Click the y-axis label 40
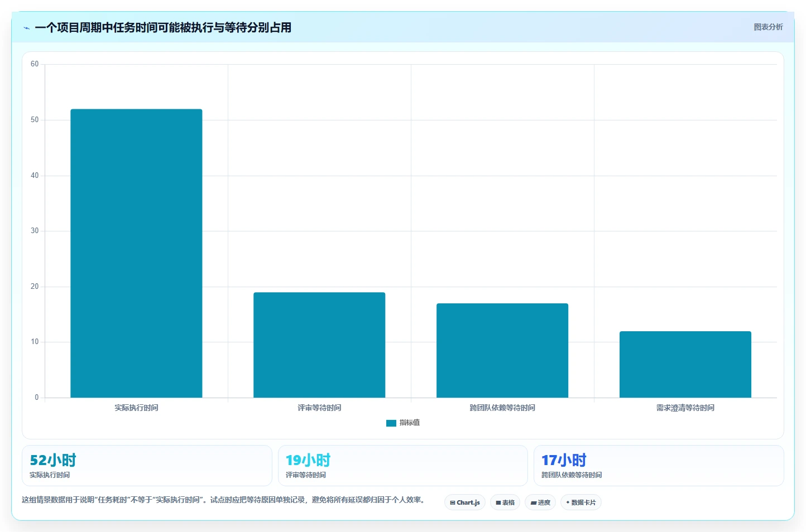 pos(35,176)
